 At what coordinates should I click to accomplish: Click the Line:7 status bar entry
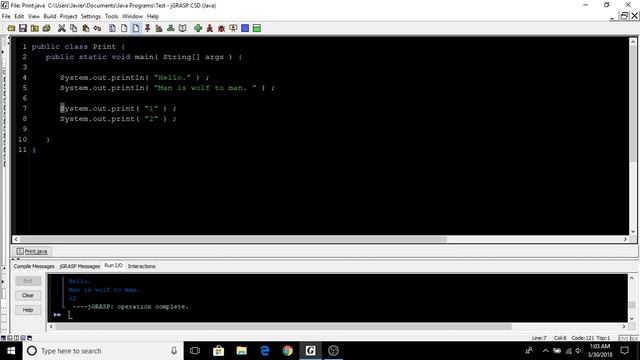tap(539, 338)
